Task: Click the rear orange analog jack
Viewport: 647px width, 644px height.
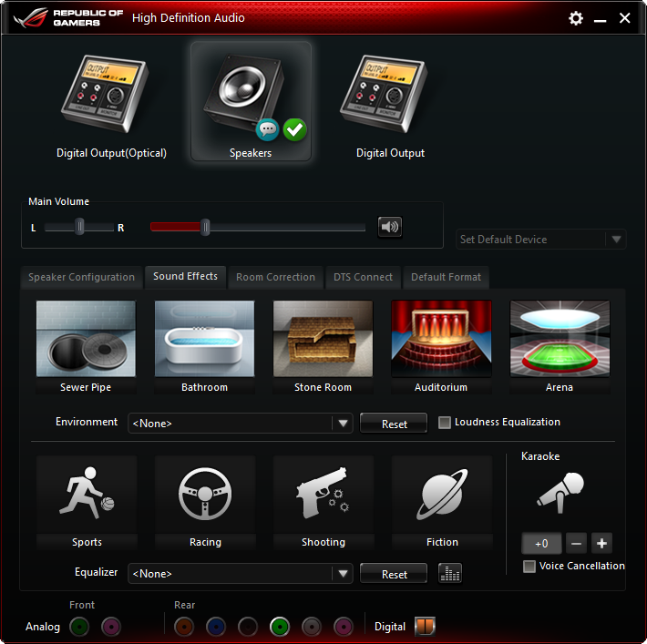Action: 184,627
